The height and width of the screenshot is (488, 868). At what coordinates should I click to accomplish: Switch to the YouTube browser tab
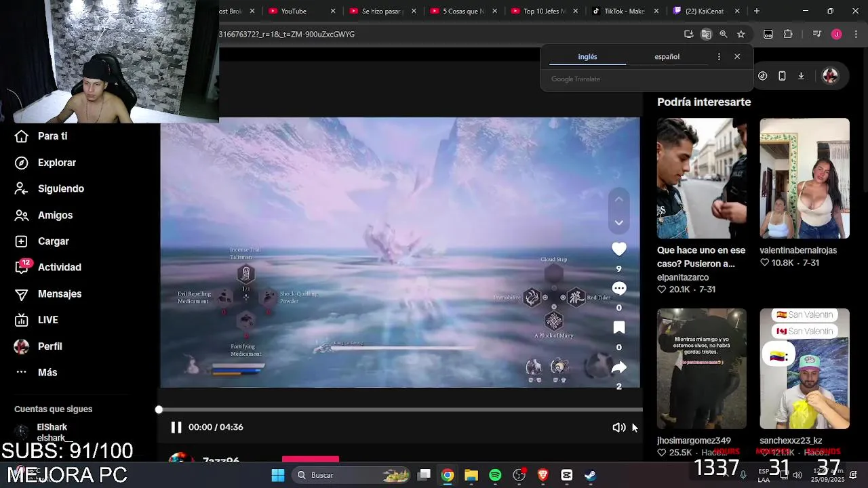(294, 11)
